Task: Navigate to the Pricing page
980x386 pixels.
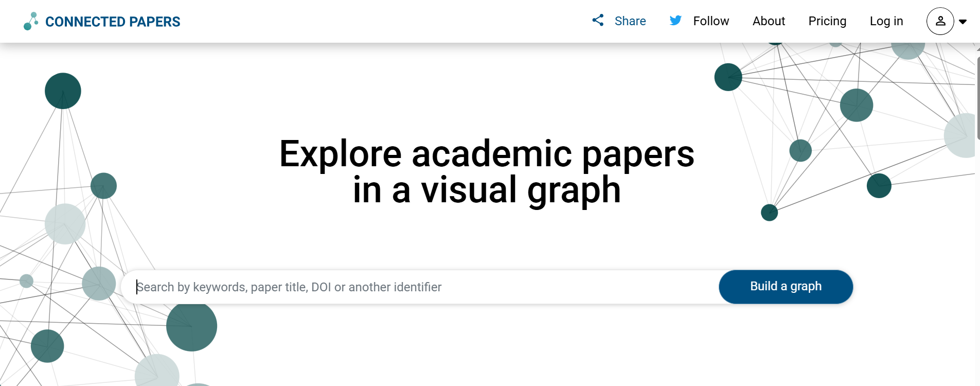Action: click(827, 21)
